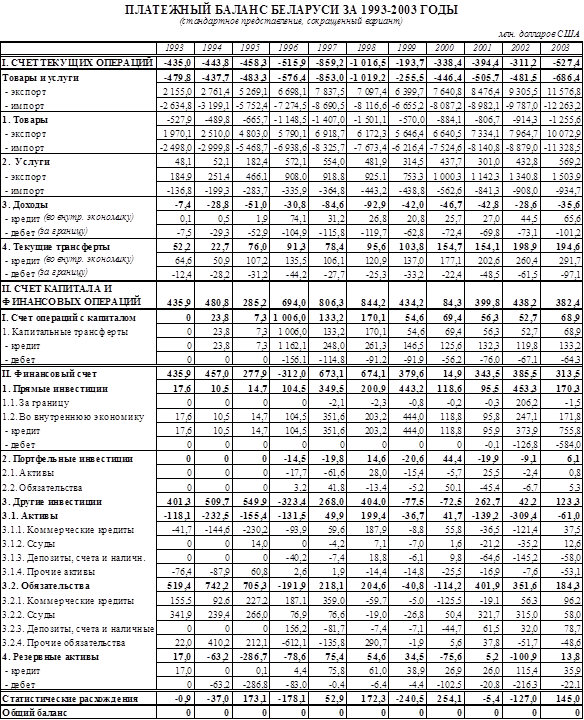Click the row label '3. Другие инвестиции'
The image size is (584, 720).
pos(52,502)
